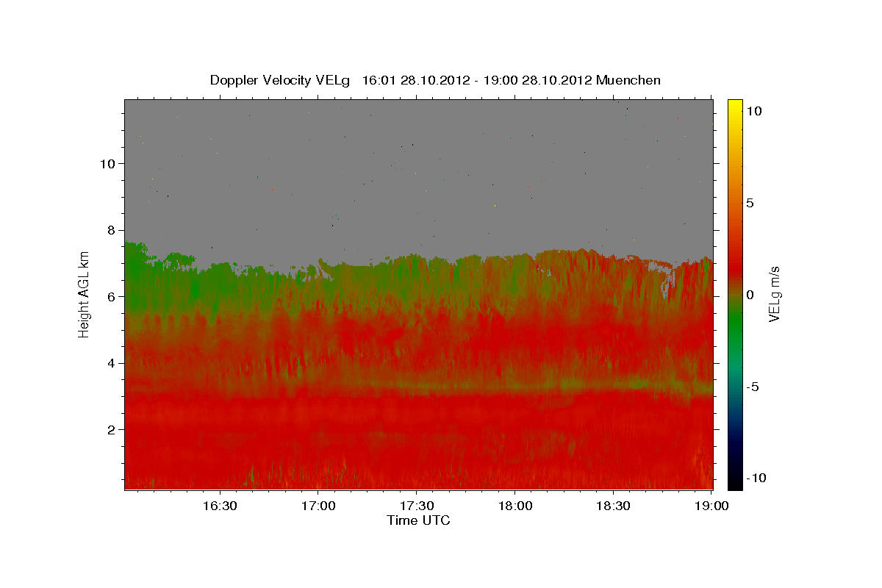This screenshot has height=588, width=882.
Task: Select the 18:30 time tick label
Action: (x=614, y=506)
